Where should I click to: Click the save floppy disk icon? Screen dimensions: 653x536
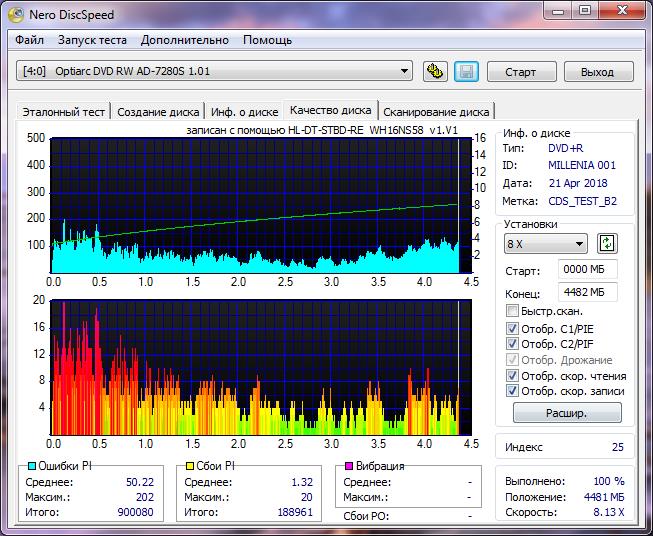tap(465, 71)
